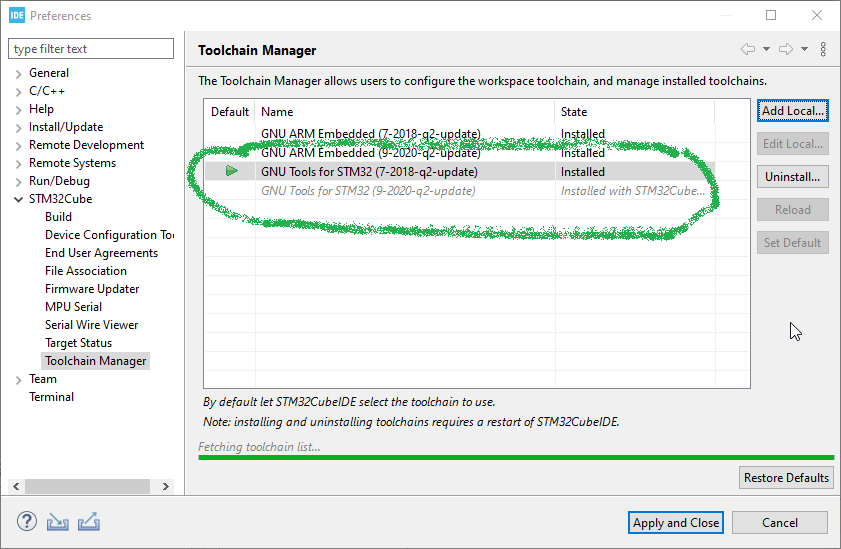Click the green toolchain fetch progress bar
841x549 pixels.
coord(516,457)
